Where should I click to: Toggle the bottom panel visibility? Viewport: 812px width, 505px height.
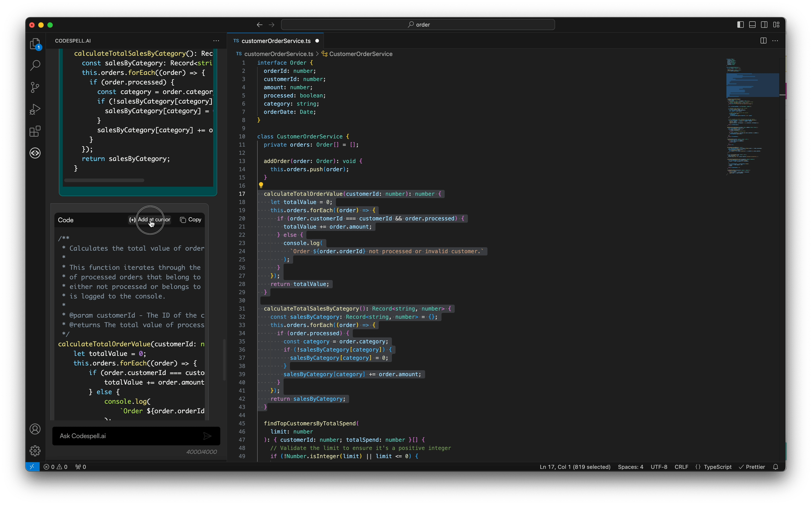pyautogui.click(x=752, y=24)
